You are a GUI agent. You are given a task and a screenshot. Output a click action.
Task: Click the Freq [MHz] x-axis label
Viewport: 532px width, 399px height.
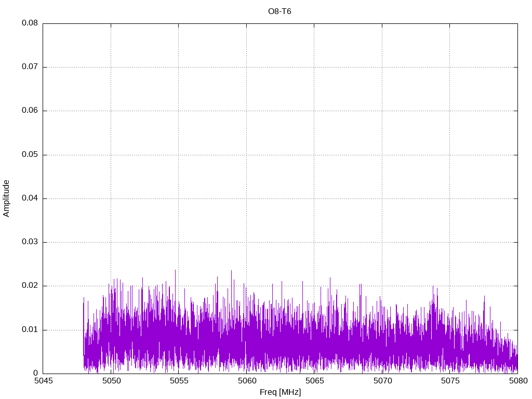pos(280,392)
